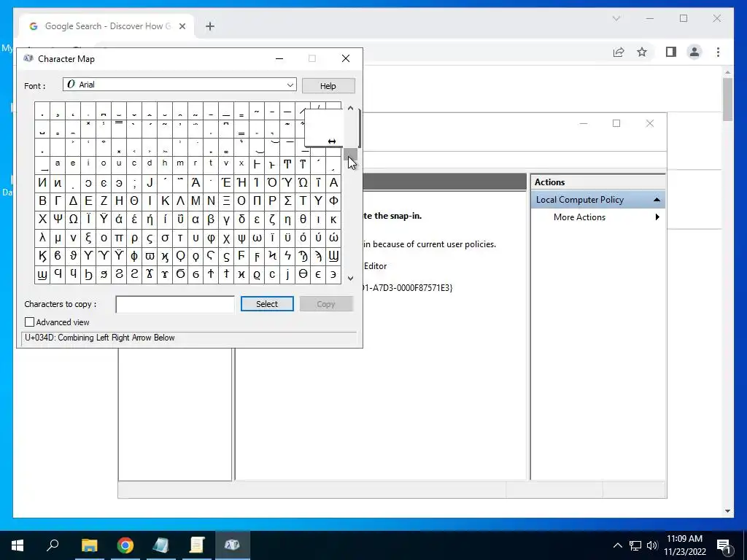Click the Character Map title icon
This screenshot has width=747, height=560.
point(28,58)
